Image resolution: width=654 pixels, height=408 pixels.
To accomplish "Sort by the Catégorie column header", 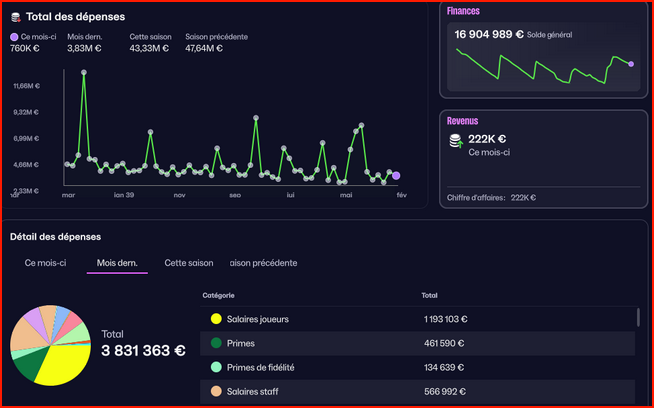I will coord(218,296).
